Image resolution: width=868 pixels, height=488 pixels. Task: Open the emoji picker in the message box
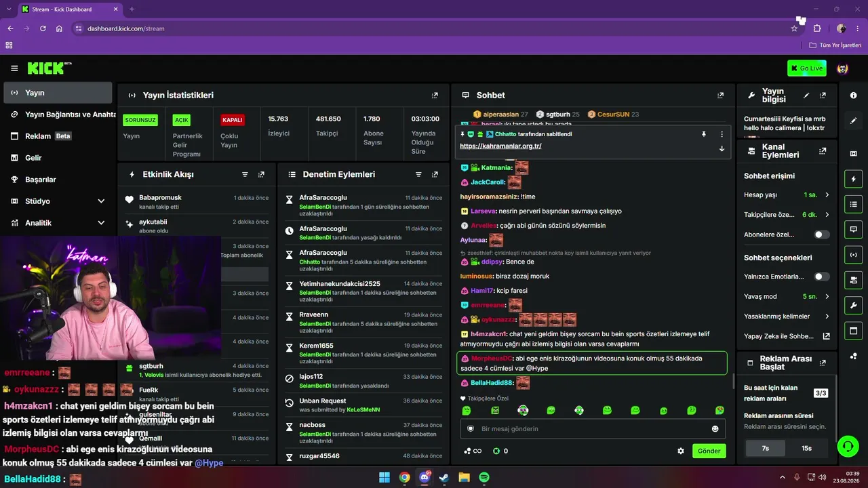tap(715, 429)
